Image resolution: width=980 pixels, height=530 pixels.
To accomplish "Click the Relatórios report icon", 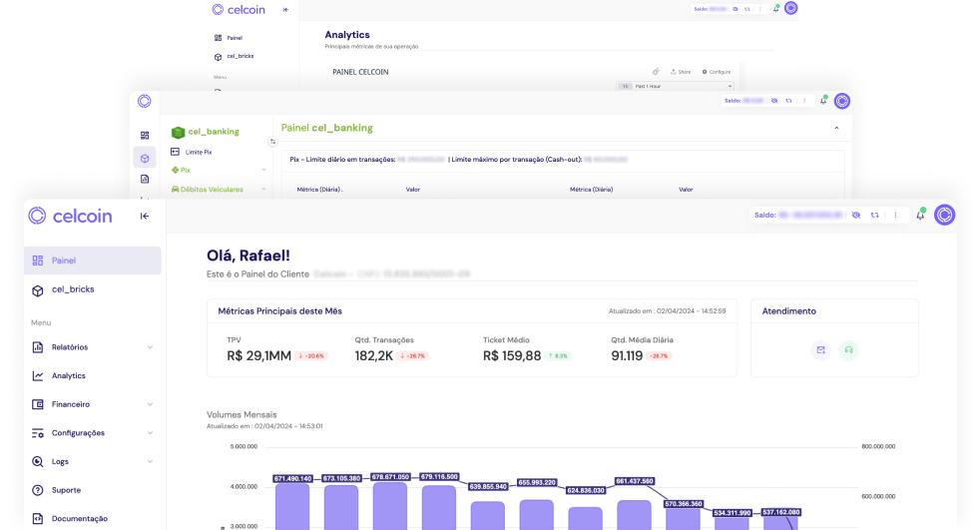I will tap(38, 347).
